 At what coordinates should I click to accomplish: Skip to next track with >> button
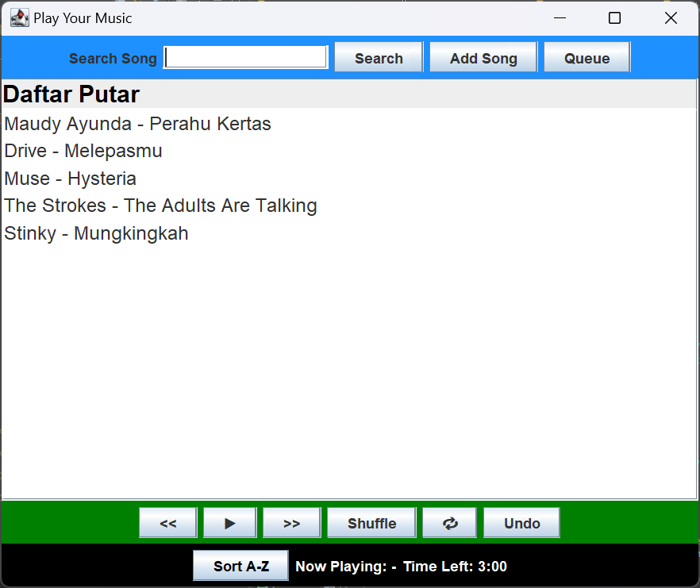click(292, 523)
